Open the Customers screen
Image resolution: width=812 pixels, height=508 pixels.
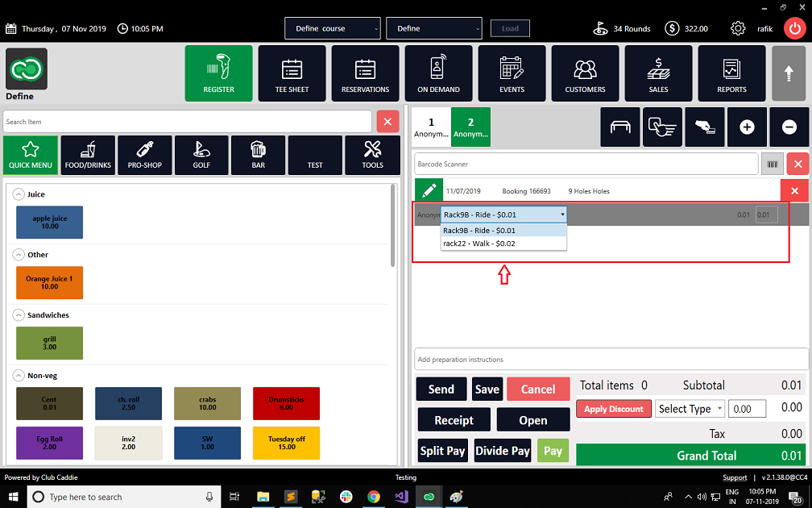[585, 73]
